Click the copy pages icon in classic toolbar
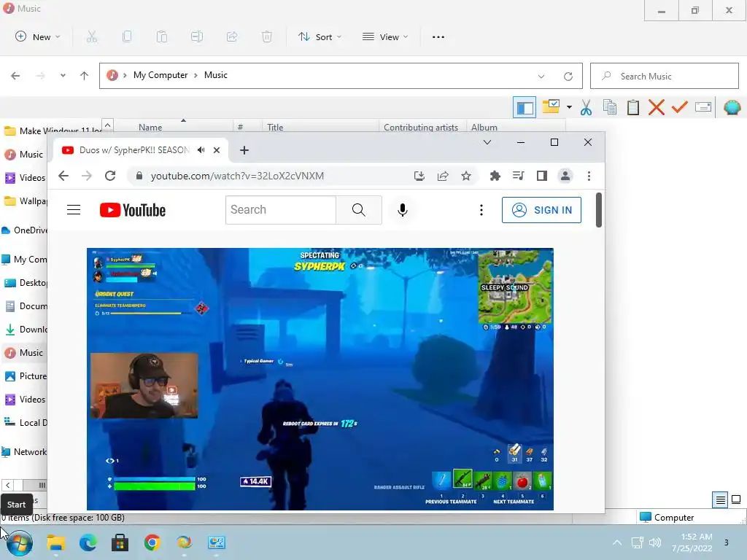The image size is (747, 560). [609, 107]
